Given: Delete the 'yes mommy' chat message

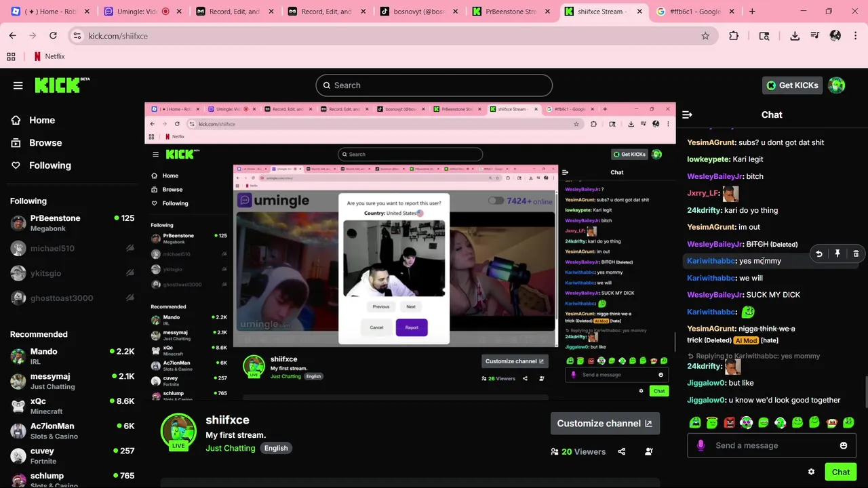Looking at the screenshot, I should coord(856,253).
